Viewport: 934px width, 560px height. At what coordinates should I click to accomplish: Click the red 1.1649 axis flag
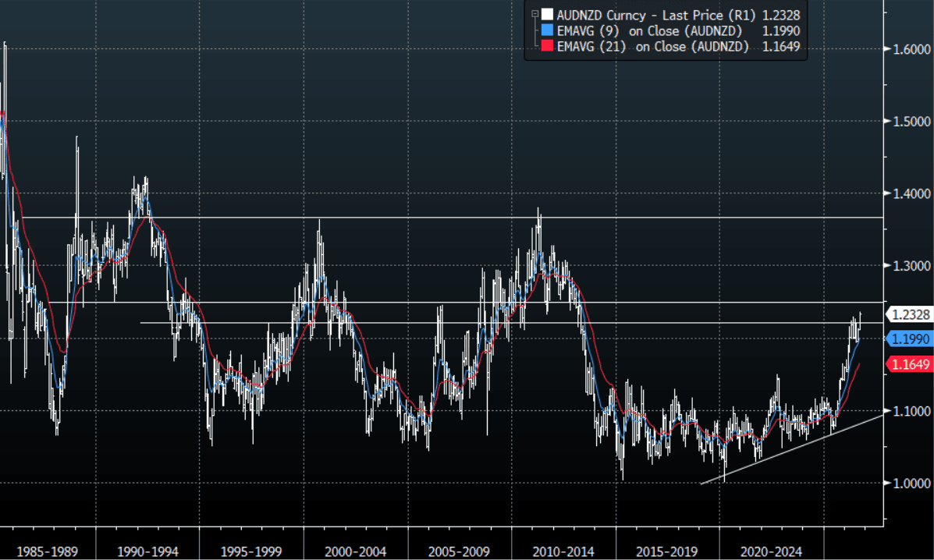tap(910, 364)
